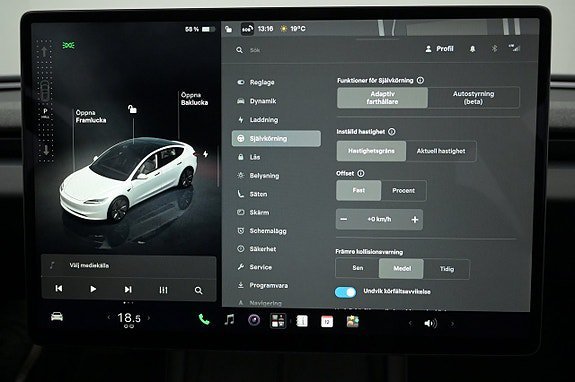The width and height of the screenshot is (575, 382).
Task: Open cellular signal status icon
Action: point(514,48)
